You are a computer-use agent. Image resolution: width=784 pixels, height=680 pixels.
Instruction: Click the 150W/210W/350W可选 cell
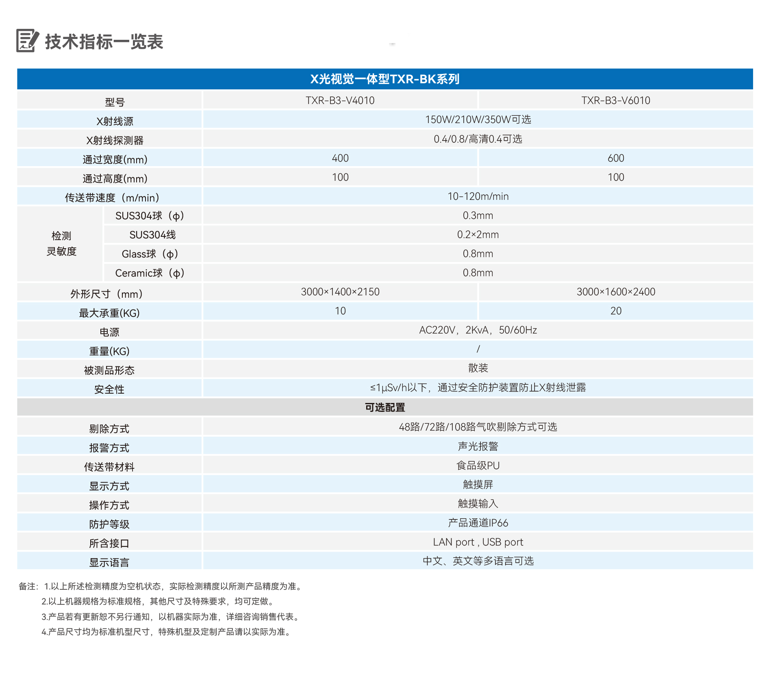[480, 120]
